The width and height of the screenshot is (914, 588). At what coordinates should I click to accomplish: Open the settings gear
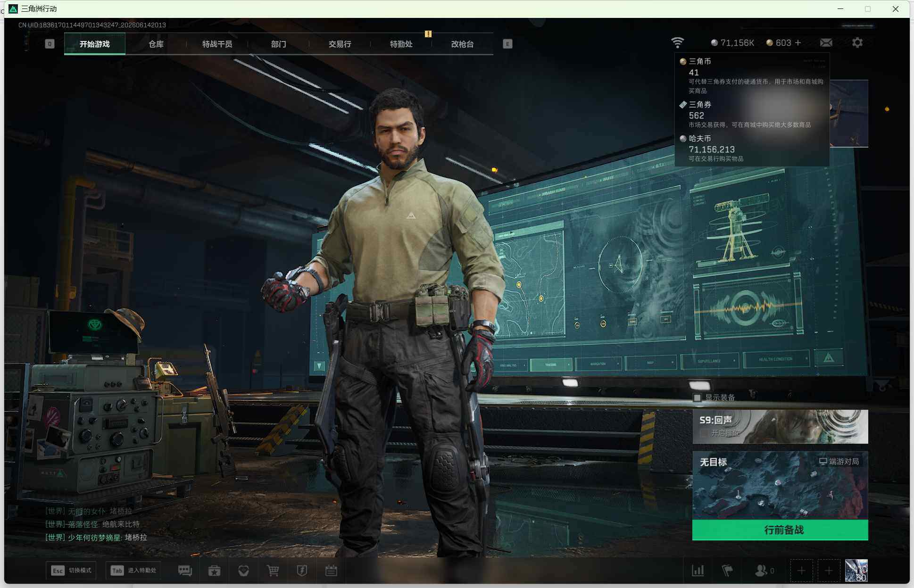(x=857, y=43)
